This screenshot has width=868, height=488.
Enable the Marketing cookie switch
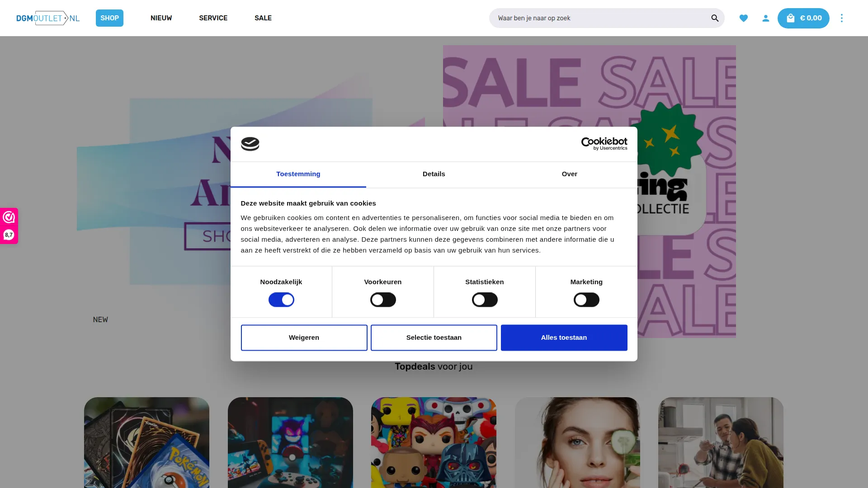[x=586, y=300]
